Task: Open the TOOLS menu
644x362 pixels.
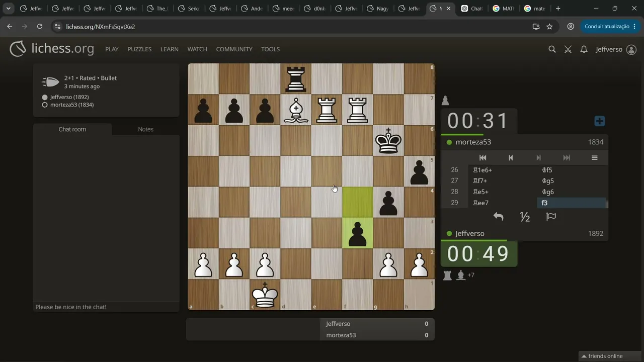Action: 270,49
